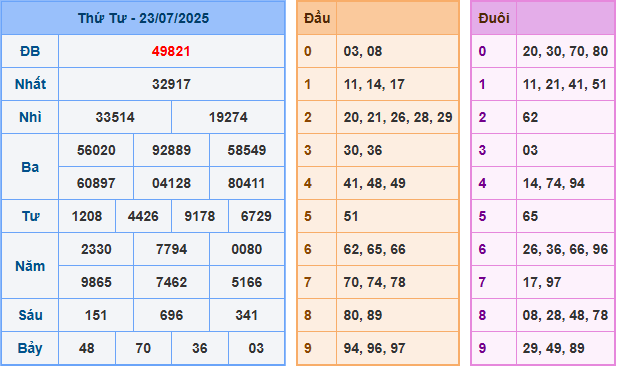Click the 'Tư' prize label

pos(30,216)
